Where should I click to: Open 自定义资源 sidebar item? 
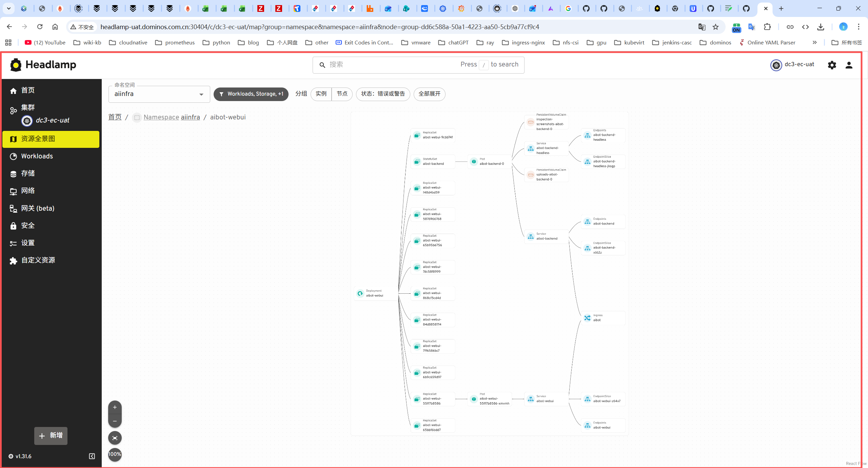tap(51, 260)
